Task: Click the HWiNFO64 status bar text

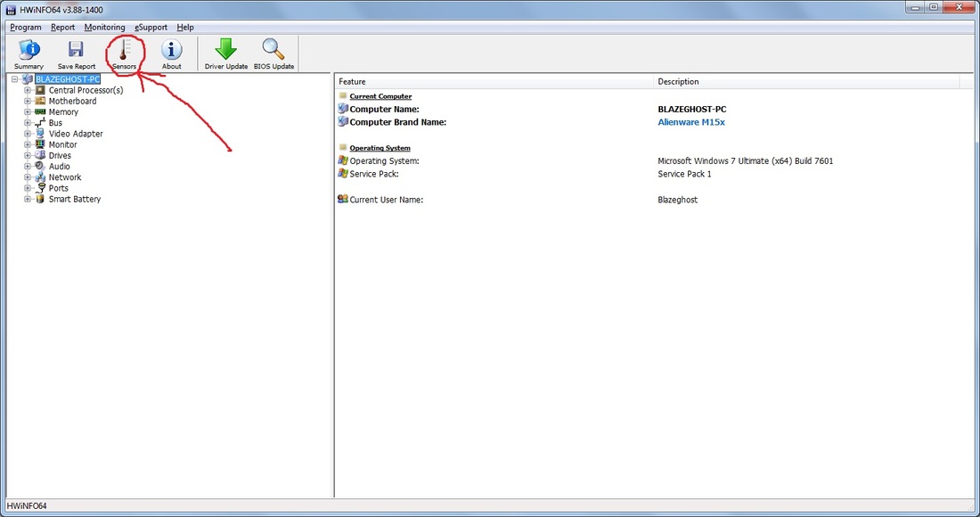Action: point(26,505)
